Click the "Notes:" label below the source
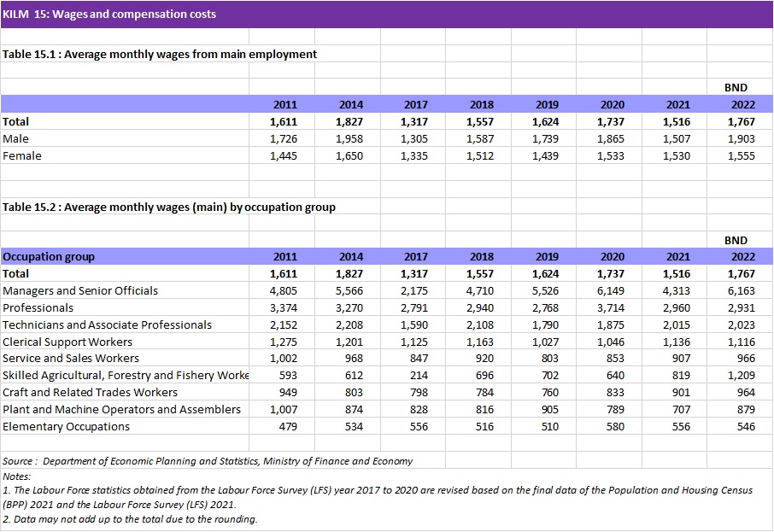This screenshot has width=774, height=532. point(17,476)
